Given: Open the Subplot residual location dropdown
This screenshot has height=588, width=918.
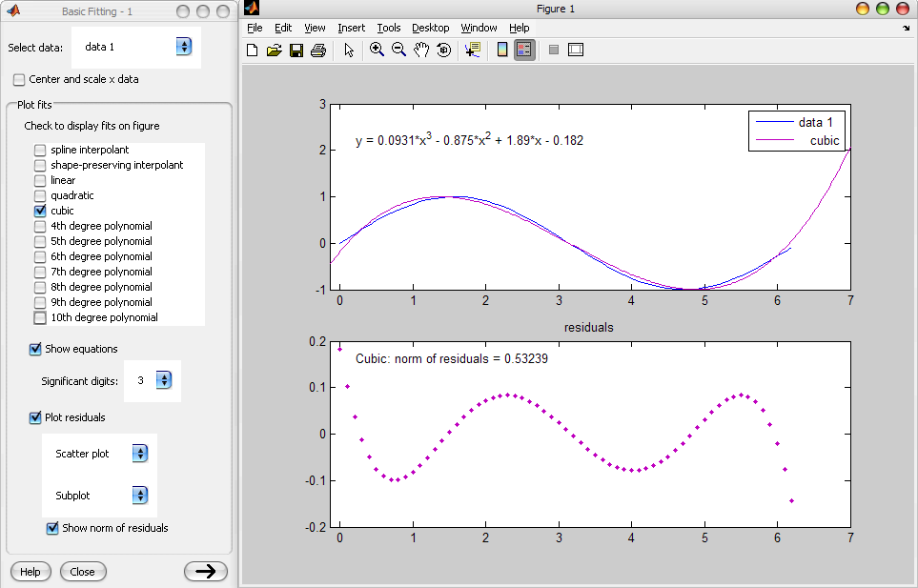Looking at the screenshot, I should point(140,496).
